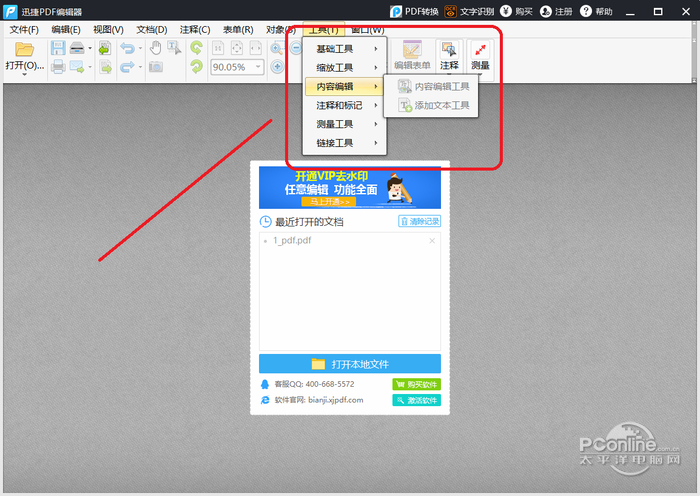Expand the 基础工具 submenu
Screen dimensions: 700x496
click(344, 49)
